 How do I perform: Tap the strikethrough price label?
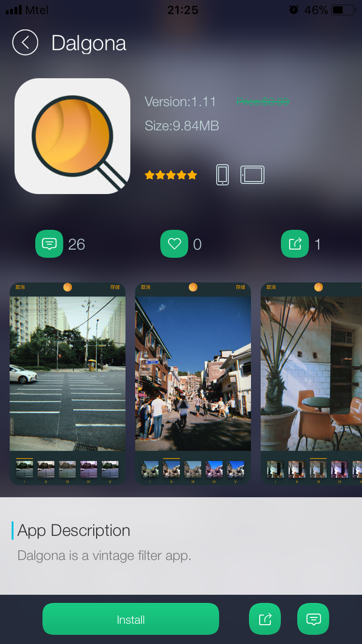pos(262,102)
